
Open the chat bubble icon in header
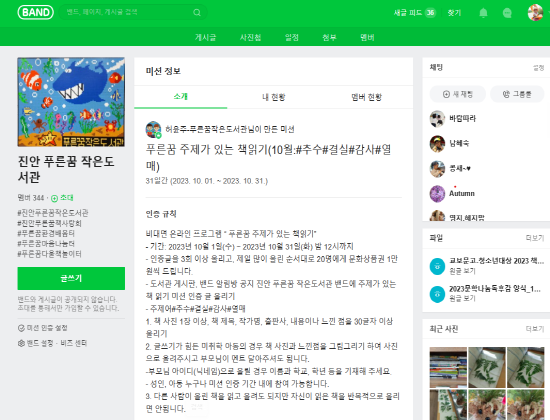pos(507,13)
